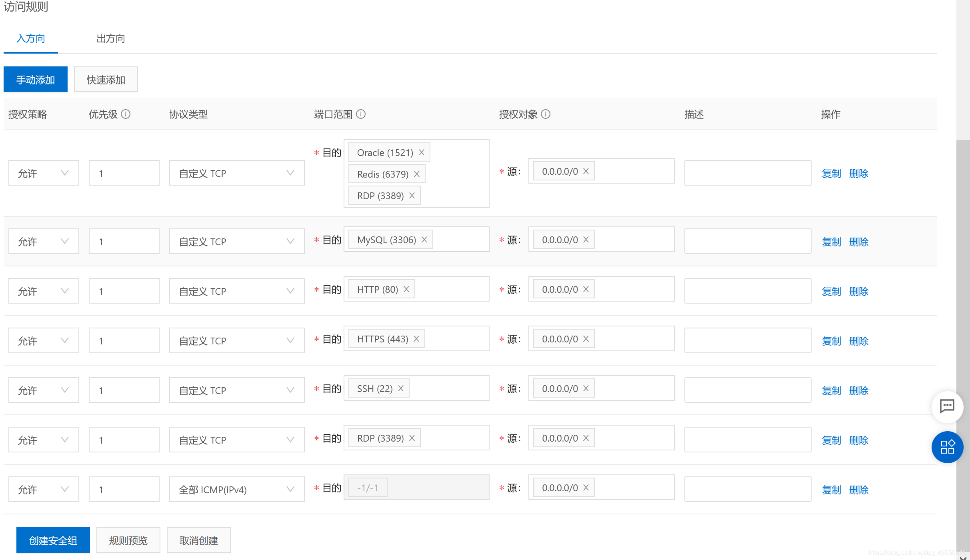
Task: Remove 0.0.0.0/0 source in the HTTP row
Action: point(586,289)
